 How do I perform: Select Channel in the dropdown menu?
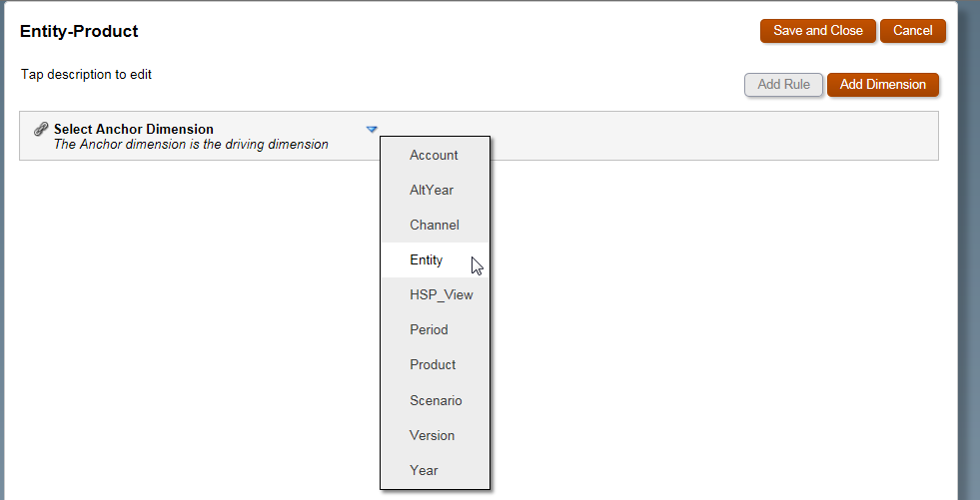[435, 225]
